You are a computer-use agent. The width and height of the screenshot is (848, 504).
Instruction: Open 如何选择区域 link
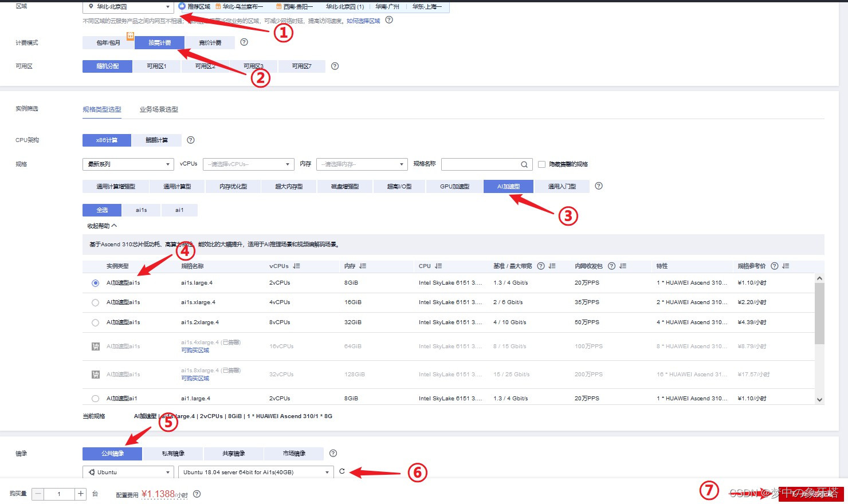(x=363, y=21)
